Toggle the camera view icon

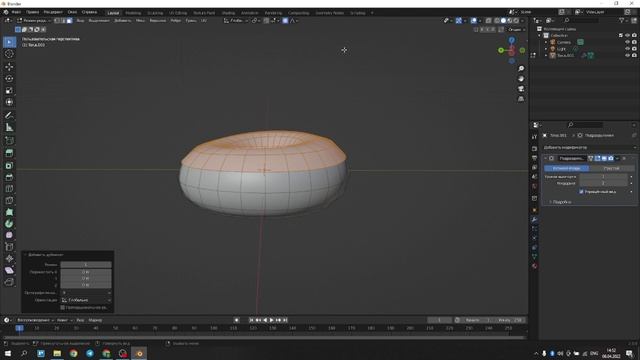pos(521,89)
